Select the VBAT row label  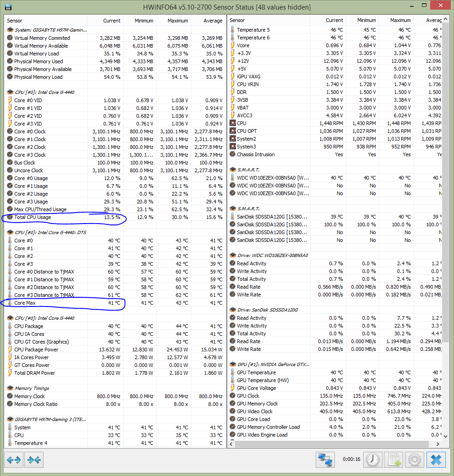tap(243, 108)
